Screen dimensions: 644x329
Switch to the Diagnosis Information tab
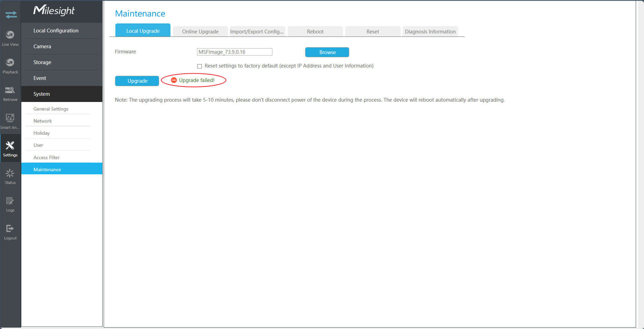pyautogui.click(x=430, y=31)
